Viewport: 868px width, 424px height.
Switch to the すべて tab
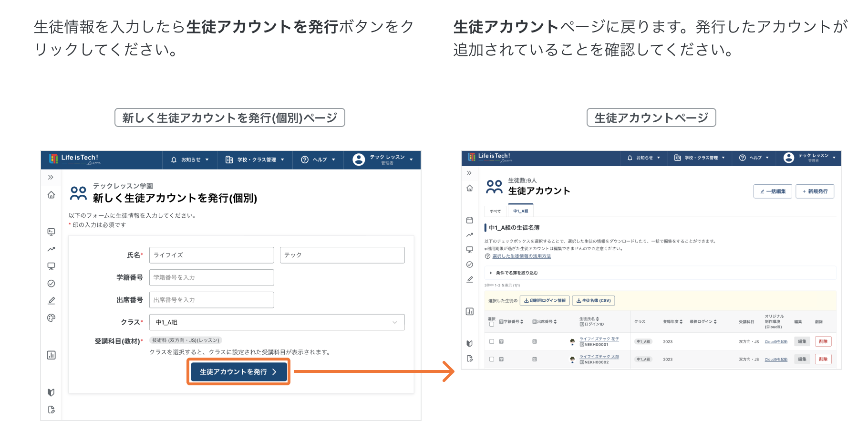click(496, 211)
